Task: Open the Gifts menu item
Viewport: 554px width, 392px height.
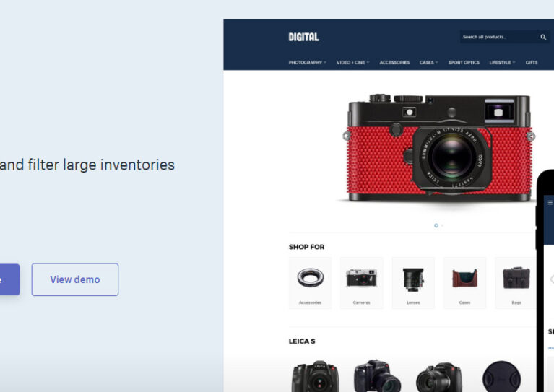Action: 532,63
